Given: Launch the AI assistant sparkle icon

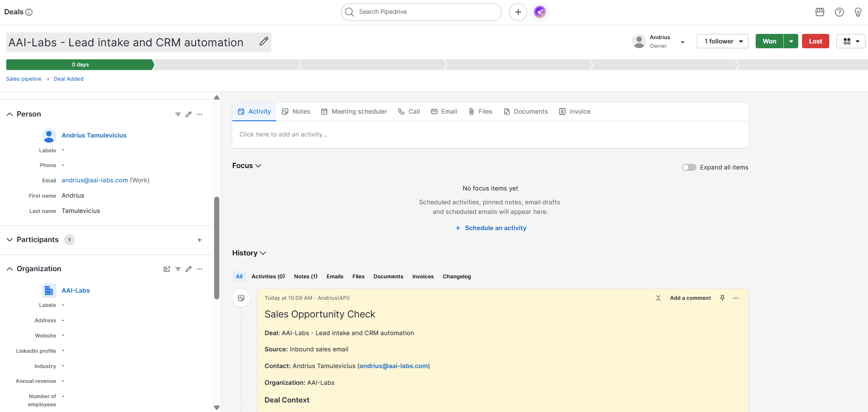Looking at the screenshot, I should pos(540,12).
